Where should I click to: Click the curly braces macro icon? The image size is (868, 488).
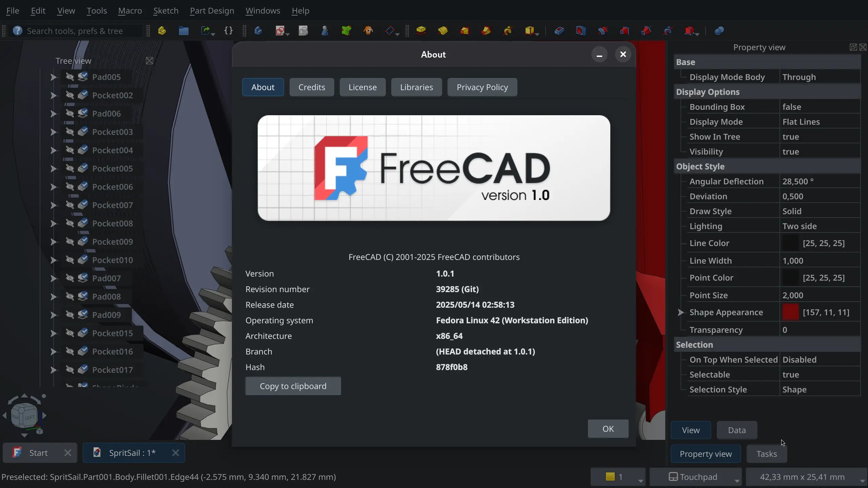229,31
